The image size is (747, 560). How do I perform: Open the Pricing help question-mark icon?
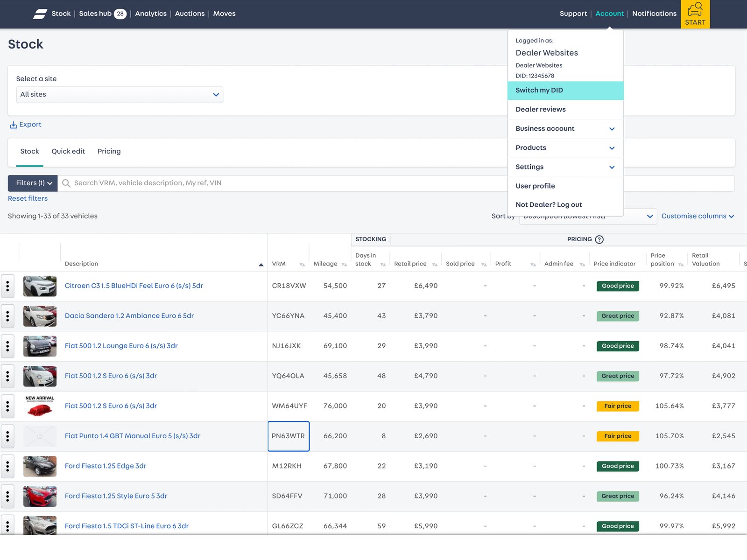pyautogui.click(x=599, y=239)
